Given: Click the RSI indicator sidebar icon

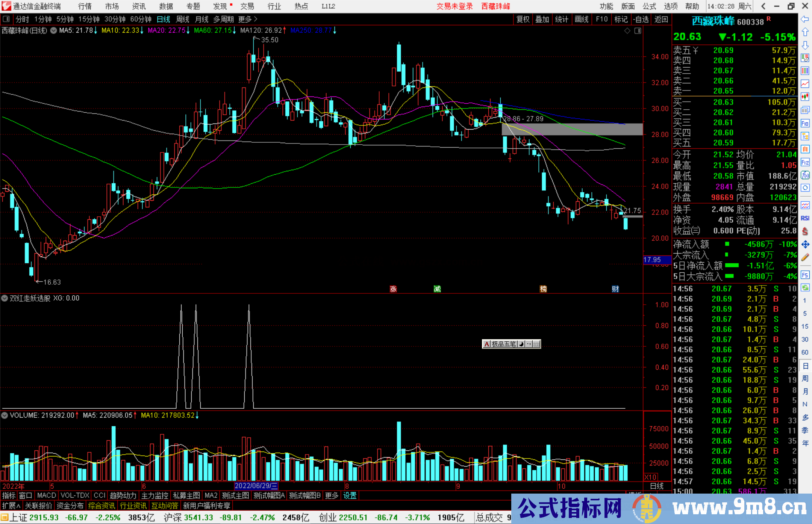Looking at the screenshot, I should coord(805,218).
